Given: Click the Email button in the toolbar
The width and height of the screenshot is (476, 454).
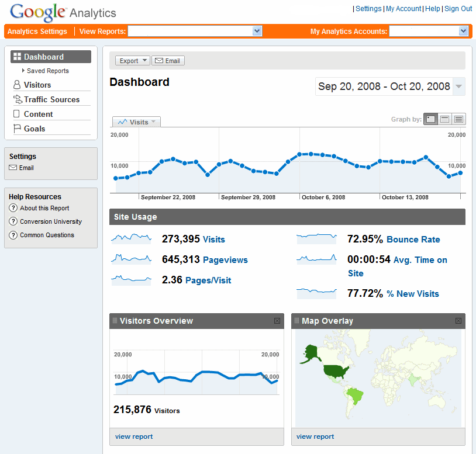Looking at the screenshot, I should pos(168,61).
